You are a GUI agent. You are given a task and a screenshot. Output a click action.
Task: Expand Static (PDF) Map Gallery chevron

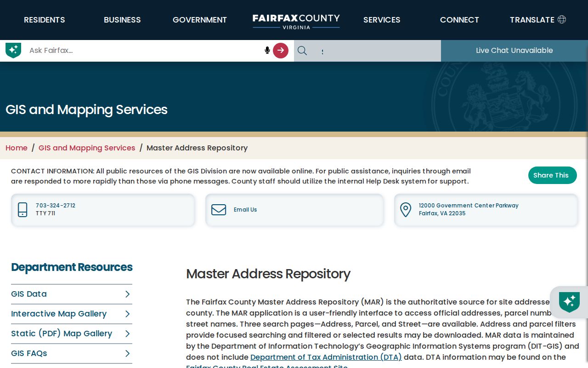(128, 333)
